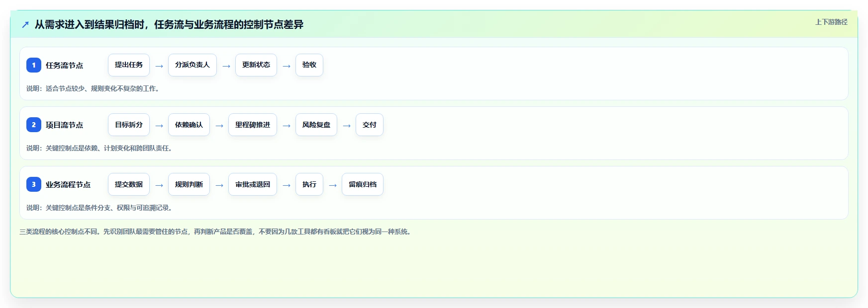Click the 交付 node
The width and height of the screenshot is (868, 308).
(370, 125)
